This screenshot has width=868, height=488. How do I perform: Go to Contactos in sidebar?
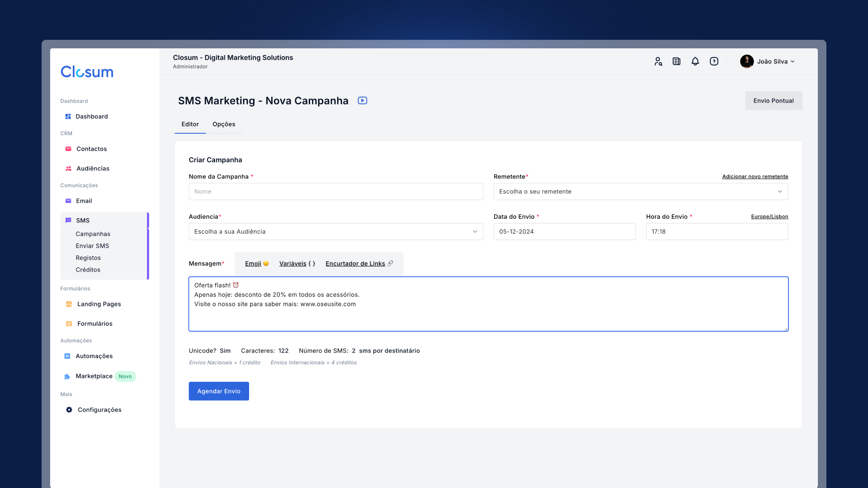click(x=92, y=149)
